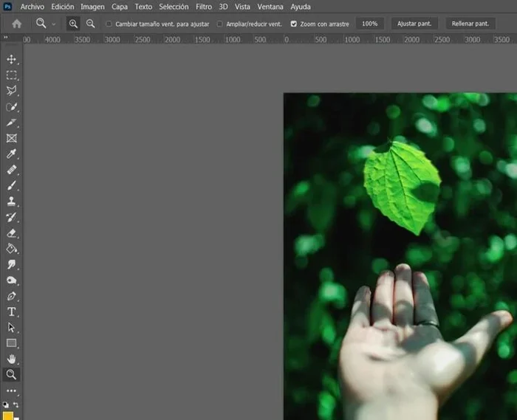Click the 'Ajustar pant.' button
Viewport: 517px width, 420px height.
click(414, 24)
